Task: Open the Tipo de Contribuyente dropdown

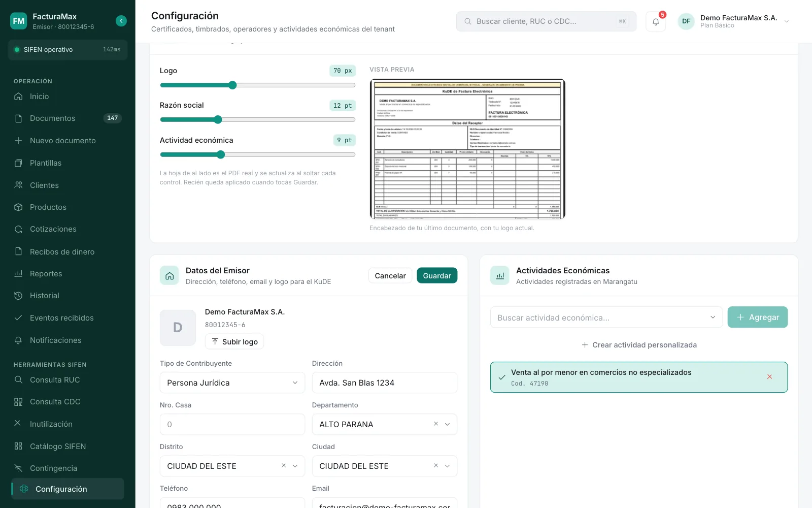Action: pyautogui.click(x=232, y=383)
